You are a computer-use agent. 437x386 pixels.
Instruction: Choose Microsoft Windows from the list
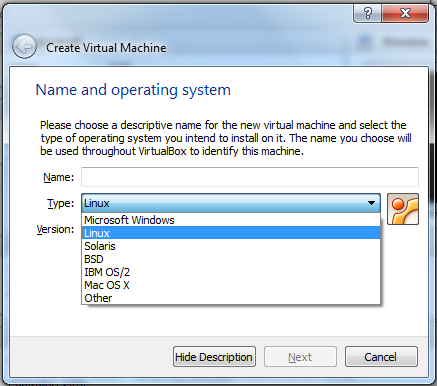coord(231,220)
